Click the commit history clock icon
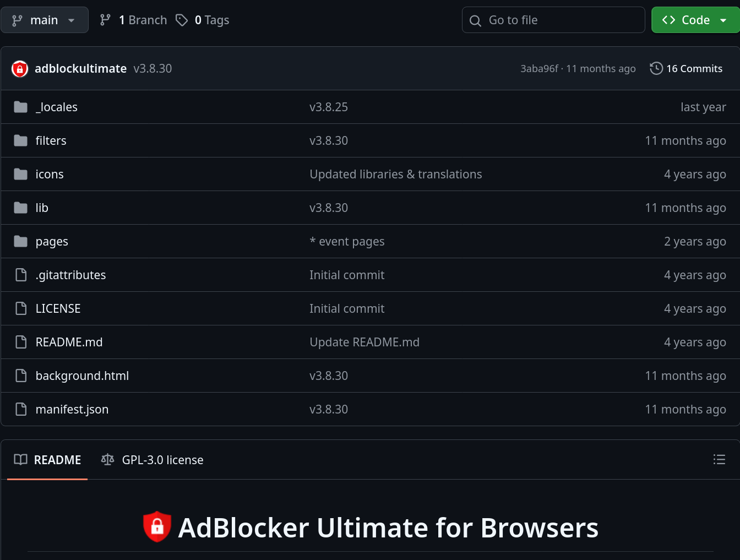 tap(656, 69)
